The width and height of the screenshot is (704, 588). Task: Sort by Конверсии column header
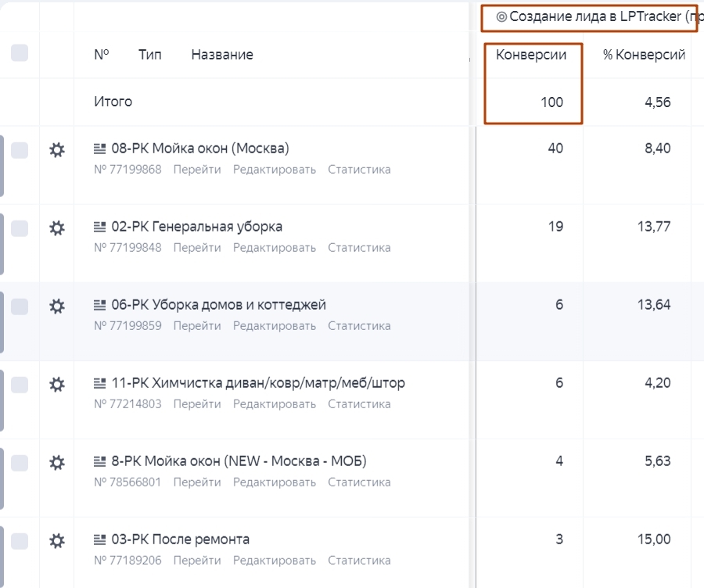(531, 55)
